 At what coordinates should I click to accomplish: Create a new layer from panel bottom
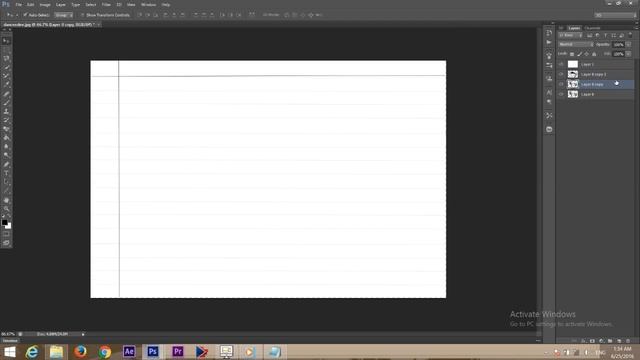click(x=619, y=340)
